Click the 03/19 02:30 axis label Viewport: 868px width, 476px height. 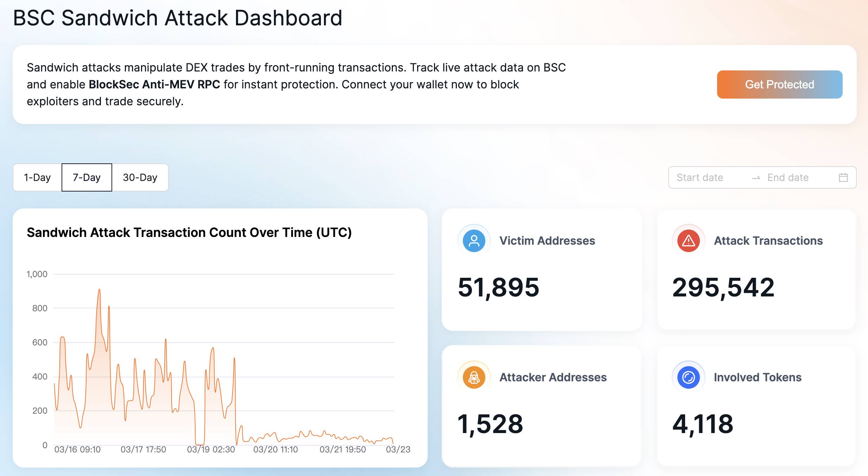click(x=211, y=450)
